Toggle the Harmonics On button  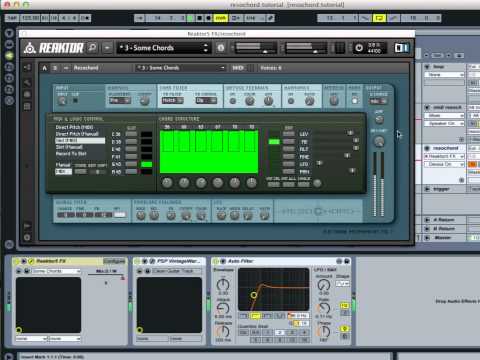point(291,101)
